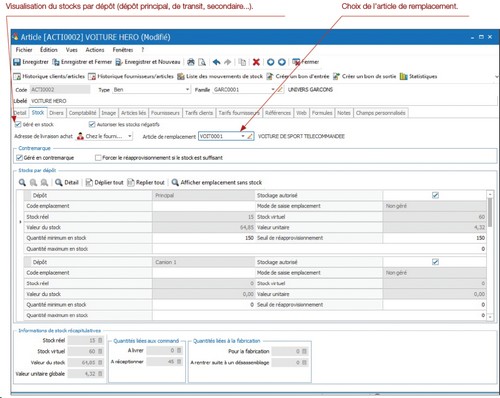Switch to Comptabilité tab

(x=83, y=113)
